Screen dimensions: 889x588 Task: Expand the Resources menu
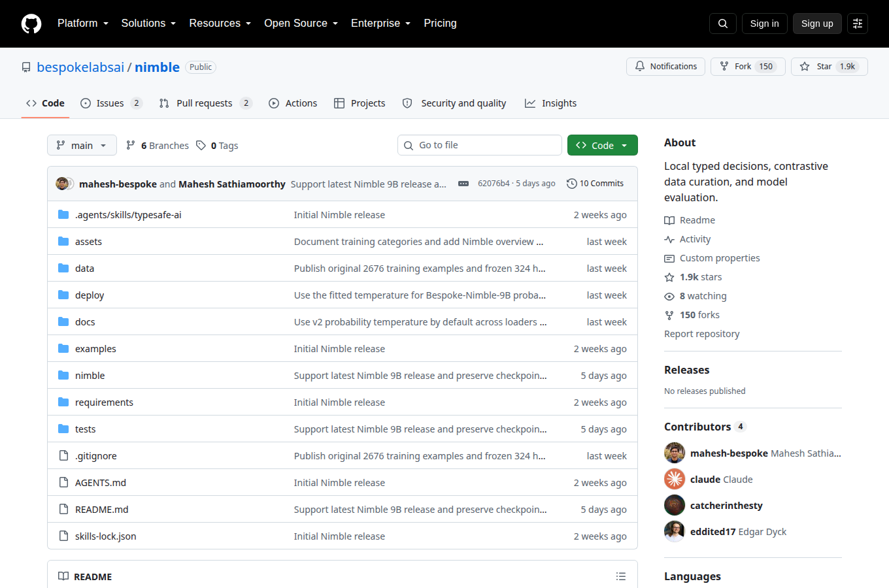220,24
